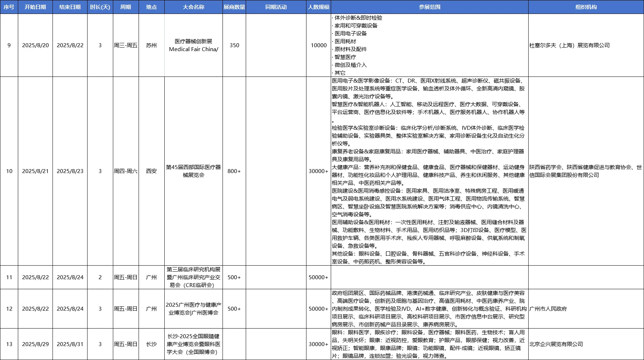Select the Medical Fair China name cell
Viewport: 644px width, 360px height.
click(x=194, y=45)
